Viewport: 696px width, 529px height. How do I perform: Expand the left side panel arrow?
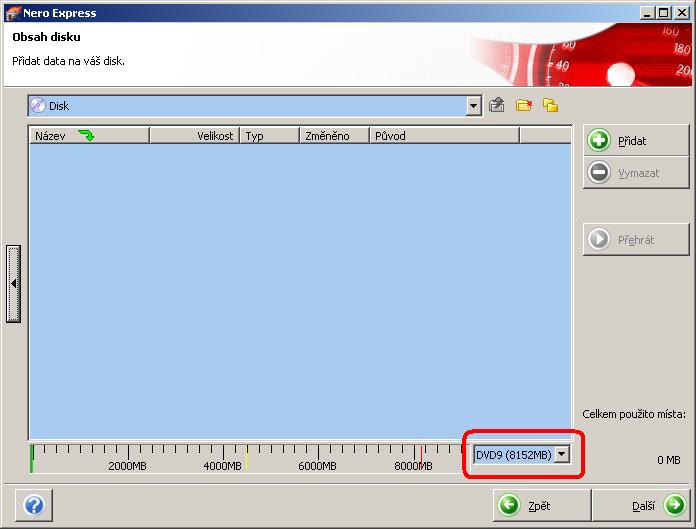(x=13, y=283)
